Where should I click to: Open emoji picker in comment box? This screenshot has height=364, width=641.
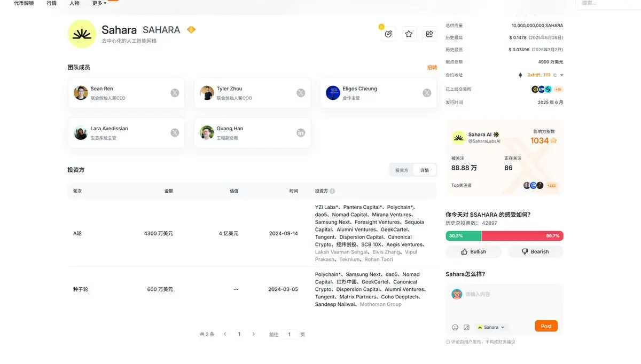point(455,327)
